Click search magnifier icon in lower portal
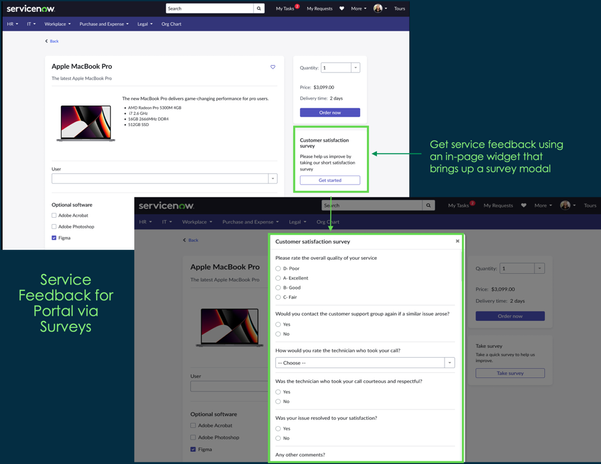601x464 pixels. click(x=428, y=205)
